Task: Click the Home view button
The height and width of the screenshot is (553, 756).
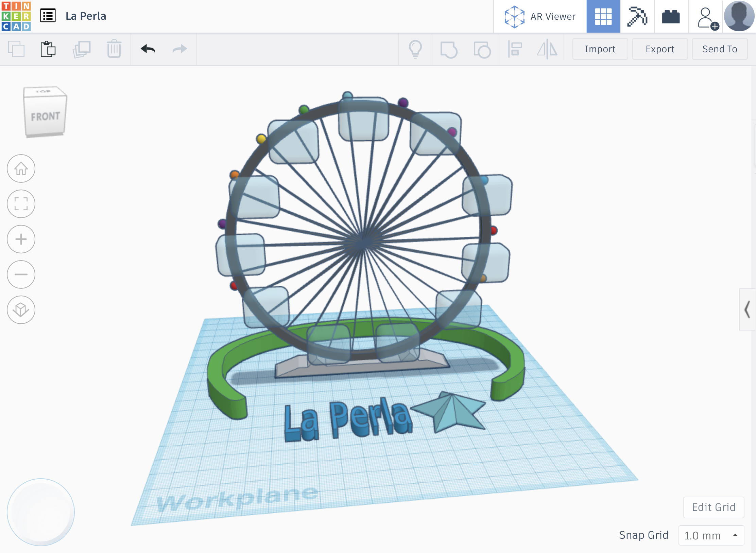Action: [x=21, y=168]
